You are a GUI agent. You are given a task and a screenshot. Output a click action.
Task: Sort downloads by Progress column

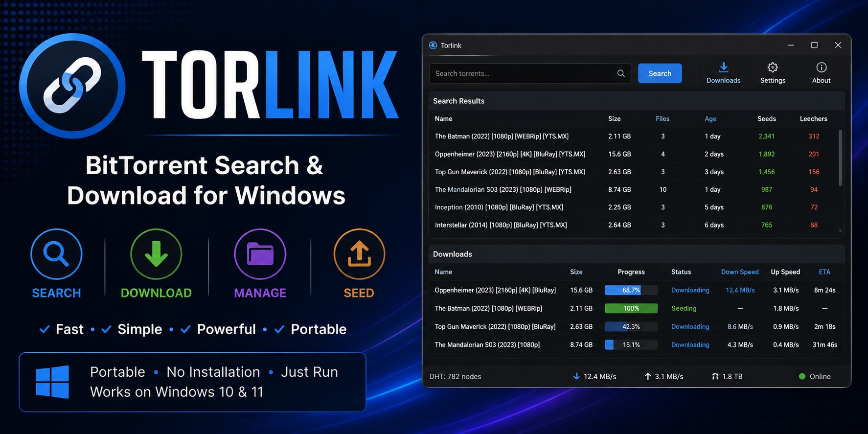(631, 272)
